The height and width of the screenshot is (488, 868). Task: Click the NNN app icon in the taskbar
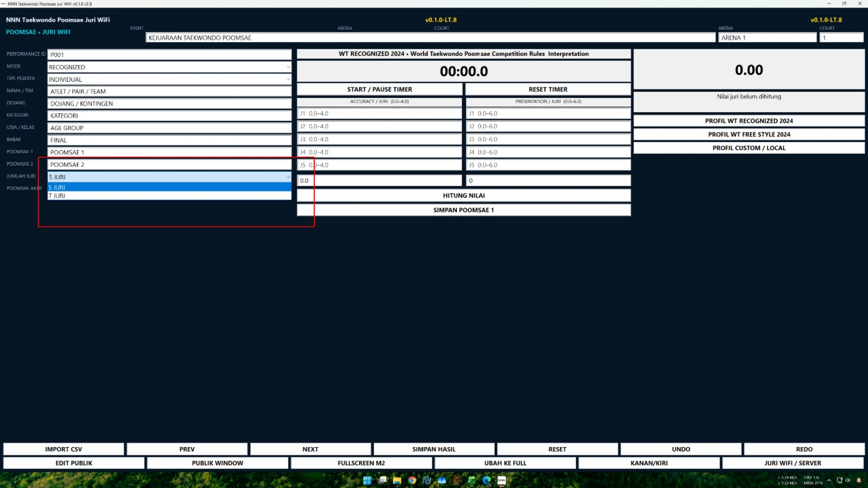[x=502, y=480]
